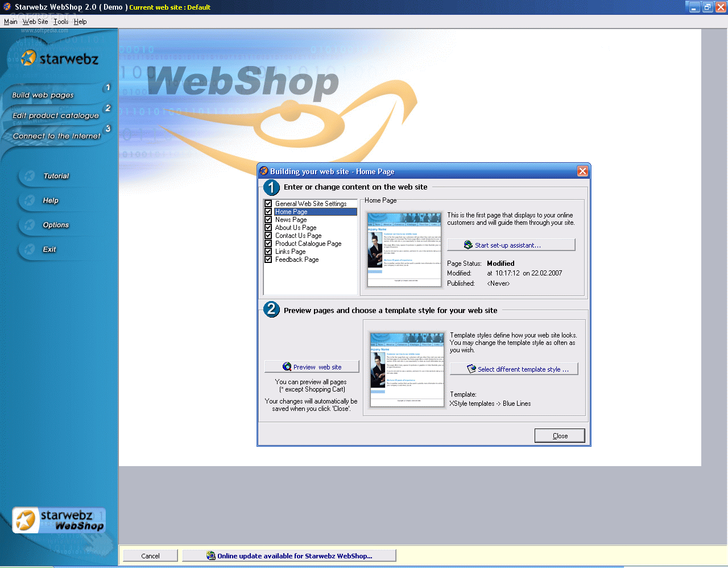Restore down the Starwebz WebShop window
Image resolution: width=728 pixels, height=568 pixels.
(x=708, y=7)
